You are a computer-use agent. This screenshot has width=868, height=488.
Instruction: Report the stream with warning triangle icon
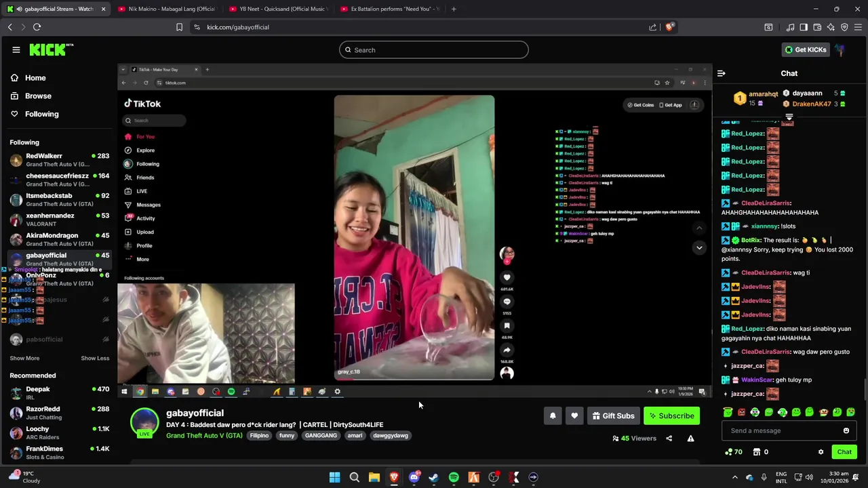point(690,439)
